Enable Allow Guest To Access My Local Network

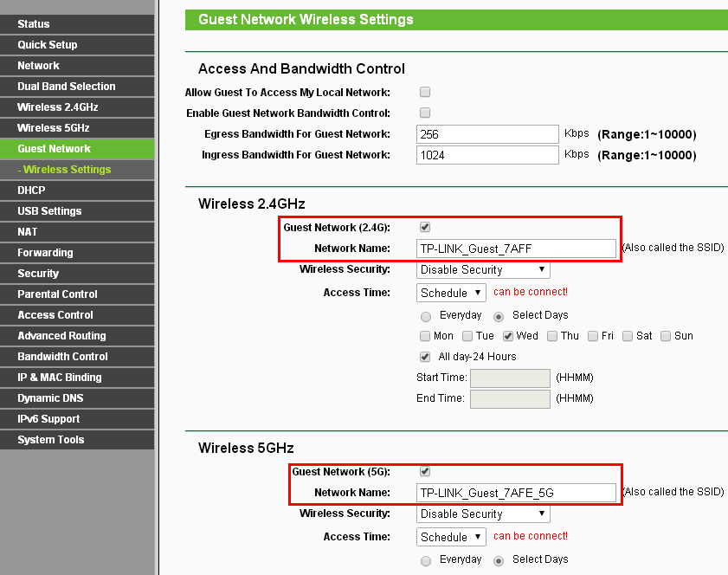click(x=425, y=92)
